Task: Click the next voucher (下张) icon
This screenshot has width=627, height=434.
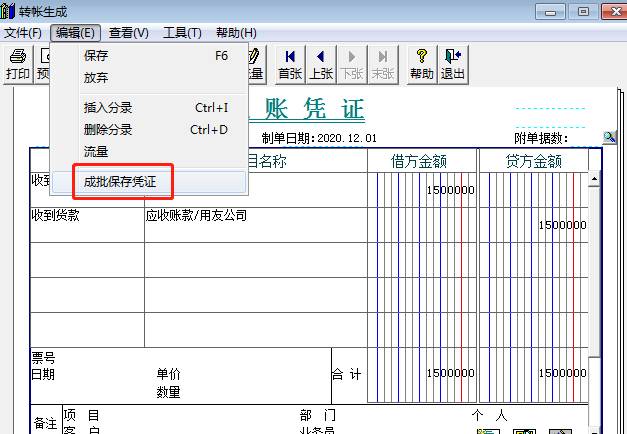Action: pos(352,64)
